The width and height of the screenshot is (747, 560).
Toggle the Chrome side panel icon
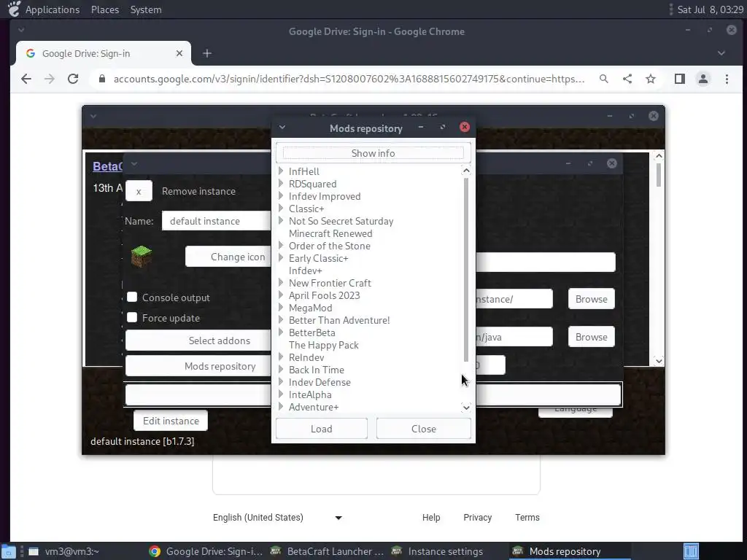[x=680, y=79]
